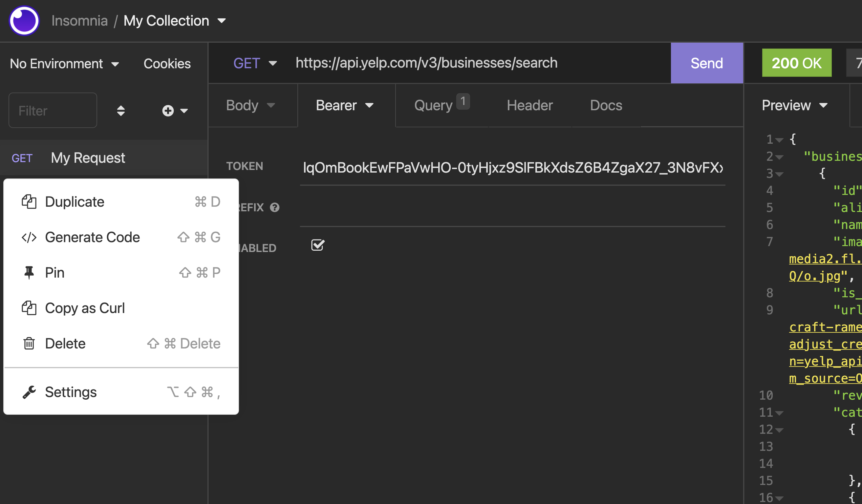Switch to the Header tab

pos(529,105)
